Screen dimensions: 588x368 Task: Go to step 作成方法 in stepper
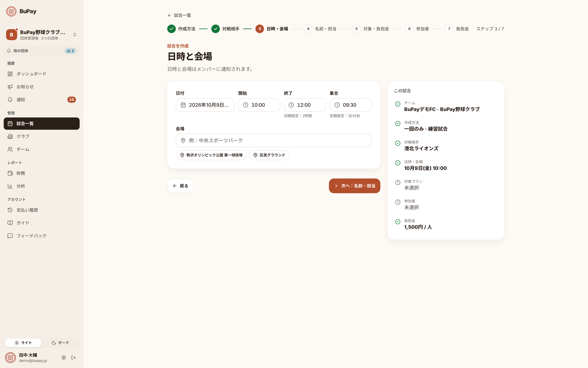click(181, 29)
